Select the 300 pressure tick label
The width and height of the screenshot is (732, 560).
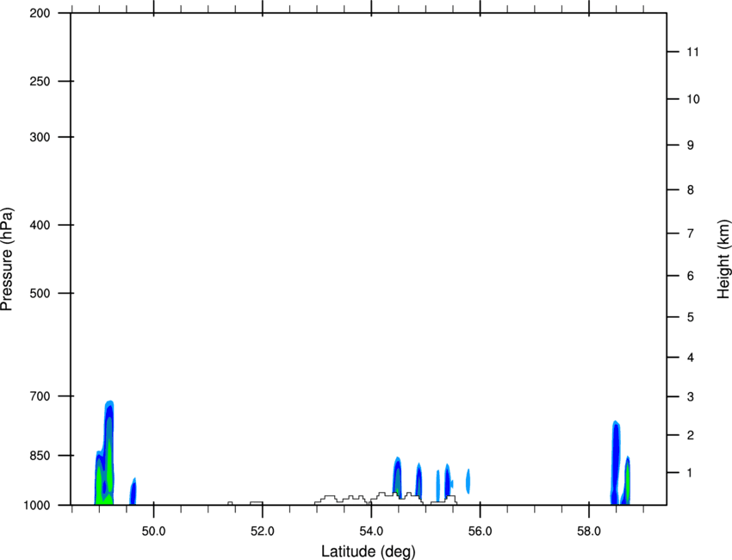(40, 137)
